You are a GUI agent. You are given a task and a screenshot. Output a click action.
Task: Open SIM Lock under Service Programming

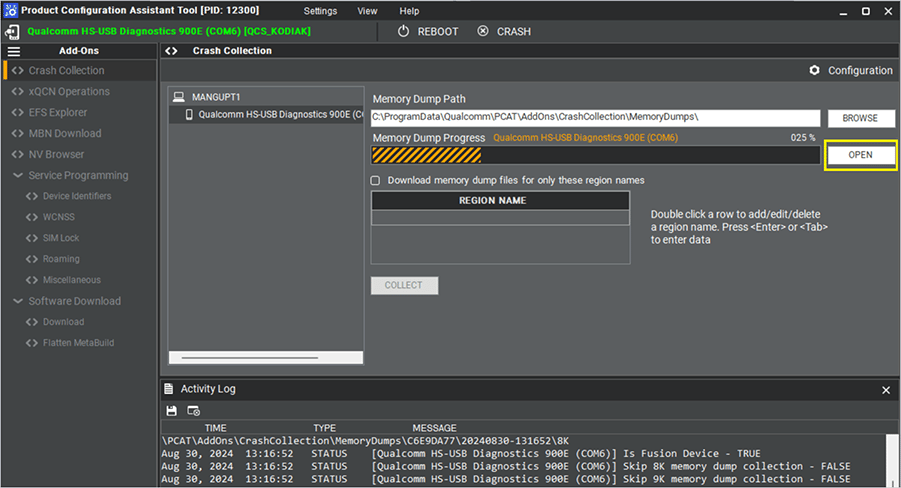[61, 238]
